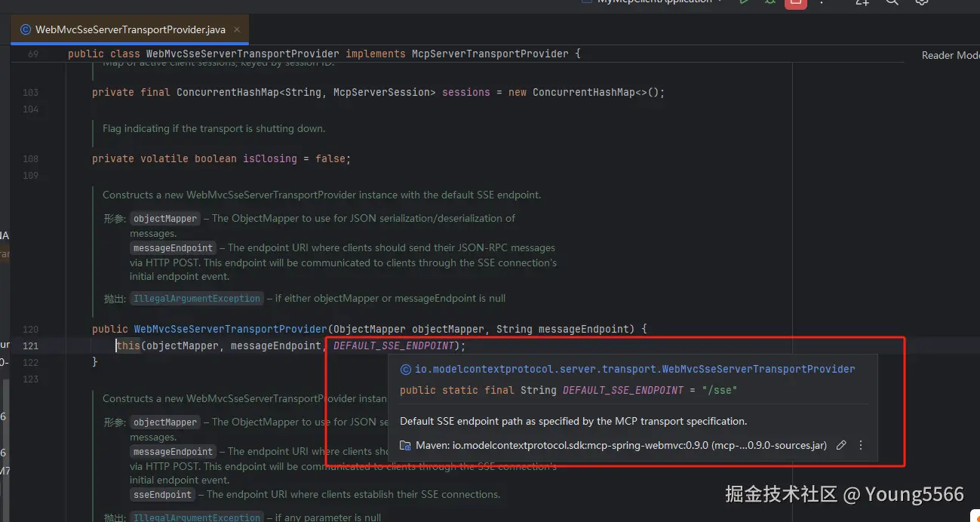This screenshot has height=522, width=980.
Task: Close the WebMvcSseServerTransportProvider.java tab
Action: (x=237, y=30)
